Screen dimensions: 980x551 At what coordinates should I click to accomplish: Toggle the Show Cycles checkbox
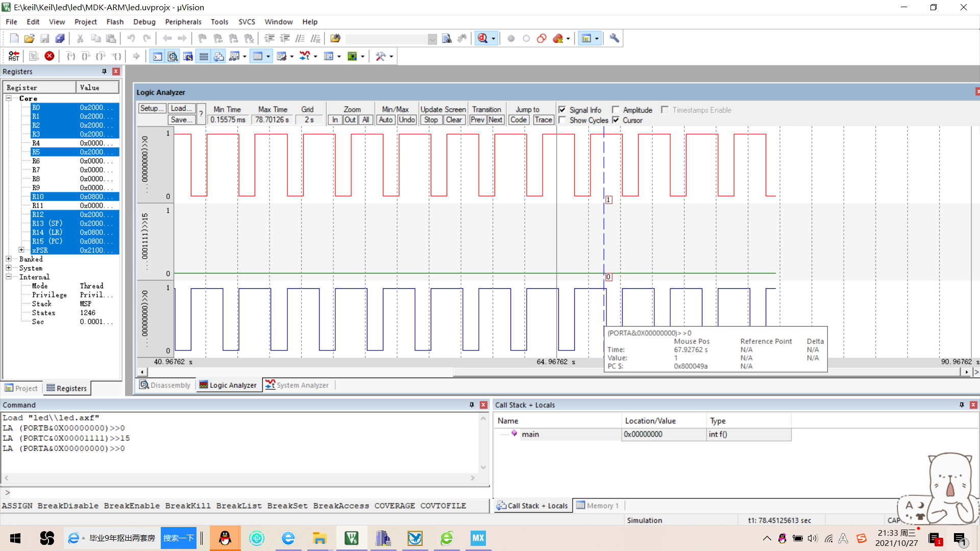click(x=562, y=120)
